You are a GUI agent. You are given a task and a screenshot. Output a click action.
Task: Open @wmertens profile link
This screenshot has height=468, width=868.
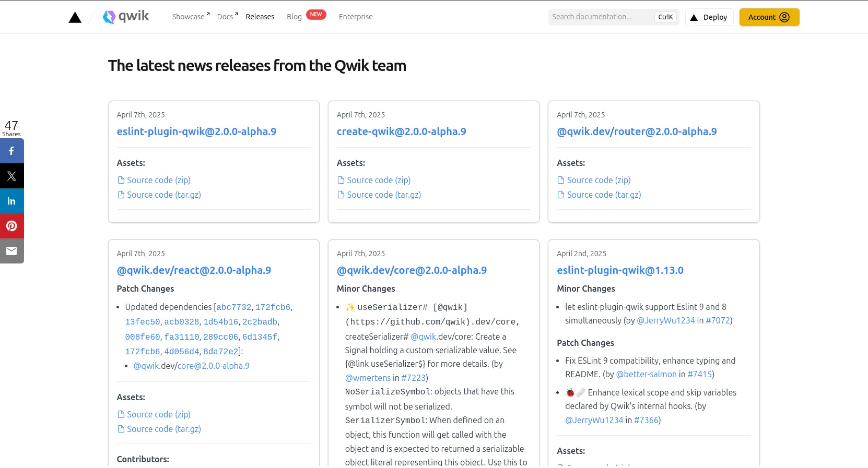click(368, 378)
